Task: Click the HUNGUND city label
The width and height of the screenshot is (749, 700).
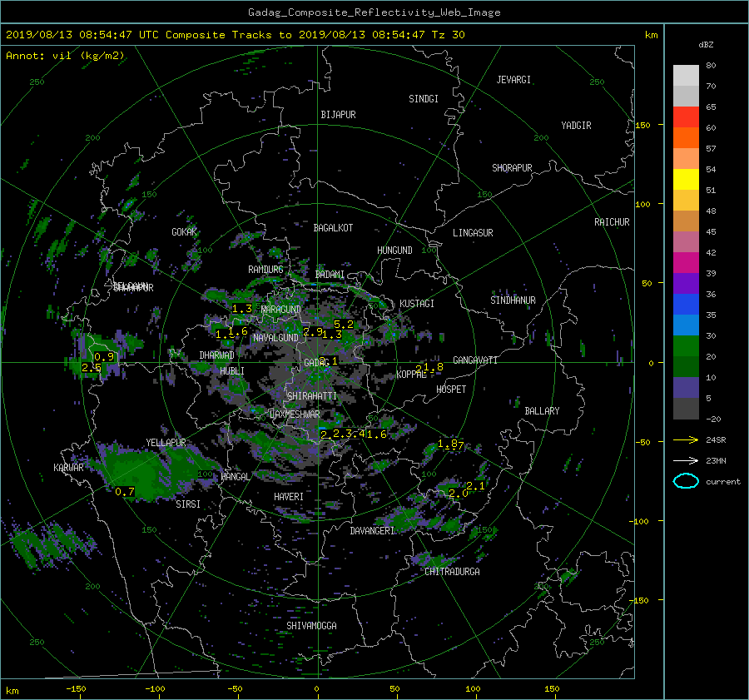Action: (x=394, y=251)
